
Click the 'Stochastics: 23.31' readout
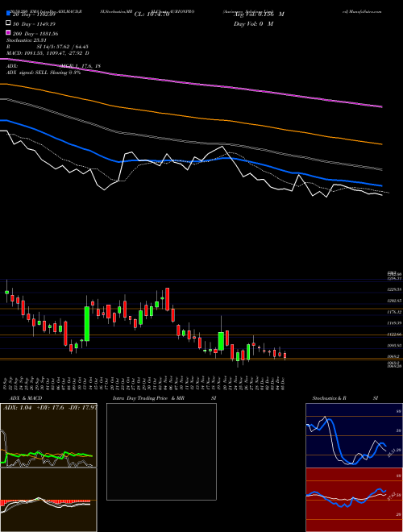27,40
